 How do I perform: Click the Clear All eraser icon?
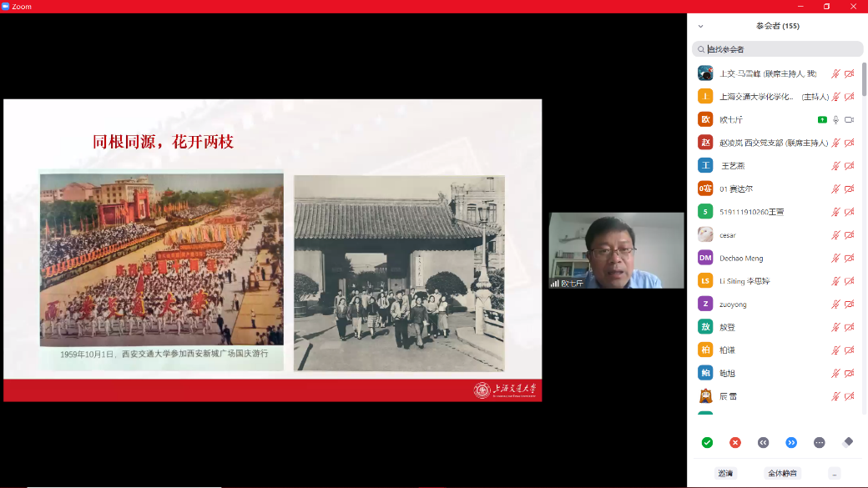click(x=848, y=442)
